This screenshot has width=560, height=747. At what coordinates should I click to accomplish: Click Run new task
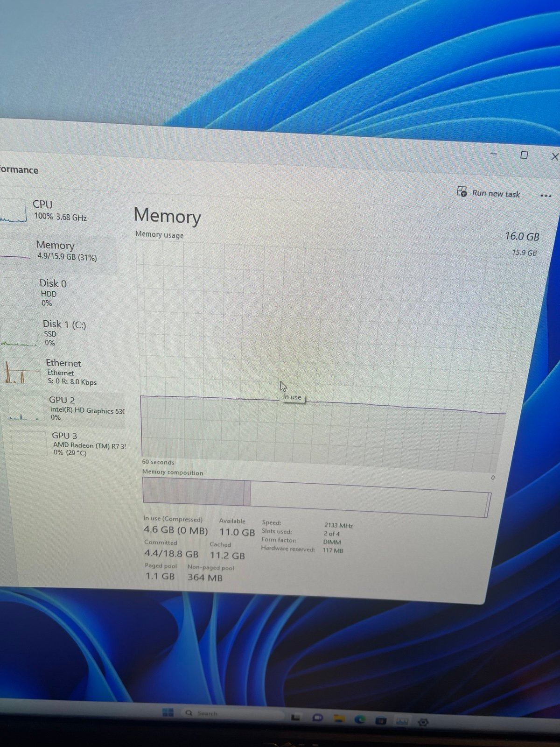(x=488, y=193)
